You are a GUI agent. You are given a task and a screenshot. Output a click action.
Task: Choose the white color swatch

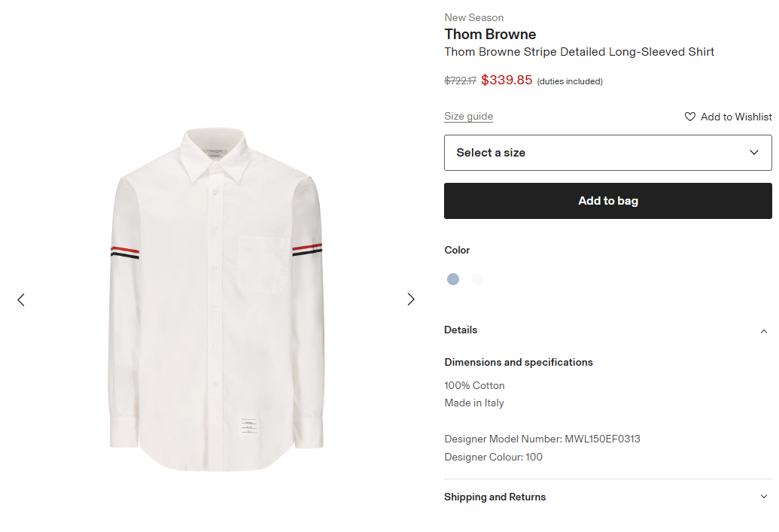tap(476, 279)
